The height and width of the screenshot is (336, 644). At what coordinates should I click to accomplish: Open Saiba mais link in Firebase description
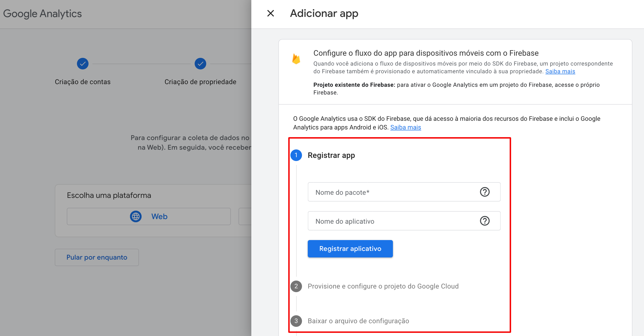[x=560, y=71]
